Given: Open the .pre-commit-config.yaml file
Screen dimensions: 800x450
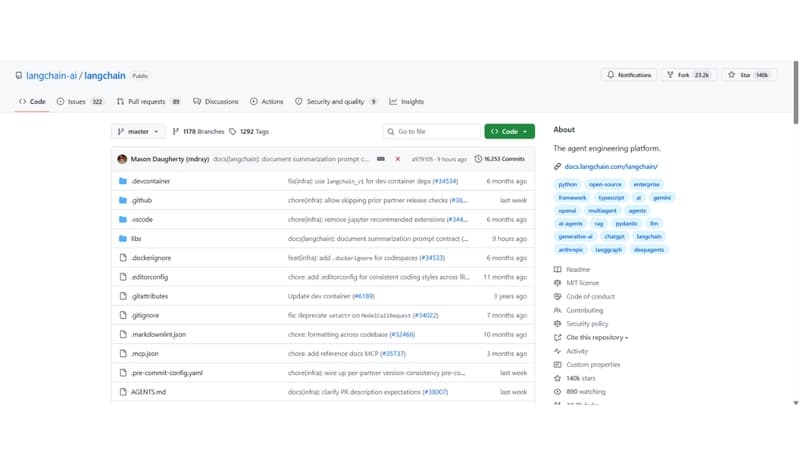Looking at the screenshot, I should coord(167,373).
